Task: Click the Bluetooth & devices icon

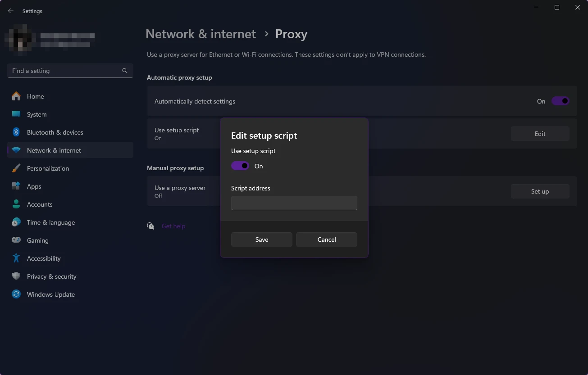Action: click(16, 132)
